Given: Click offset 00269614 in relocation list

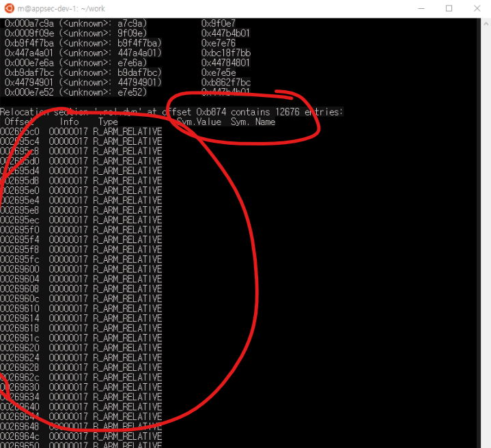Looking at the screenshot, I should tap(20, 318).
